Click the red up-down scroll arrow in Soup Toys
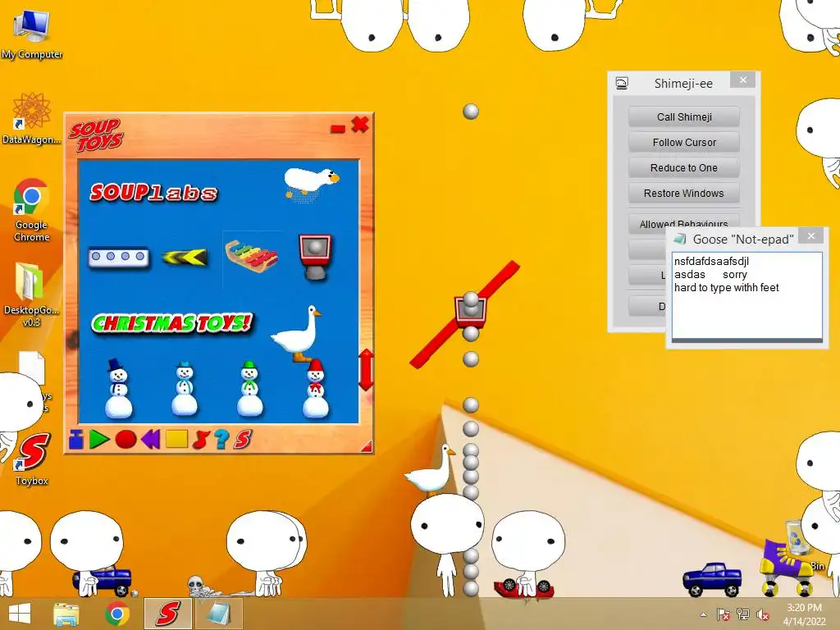The image size is (840, 630). tap(366, 370)
